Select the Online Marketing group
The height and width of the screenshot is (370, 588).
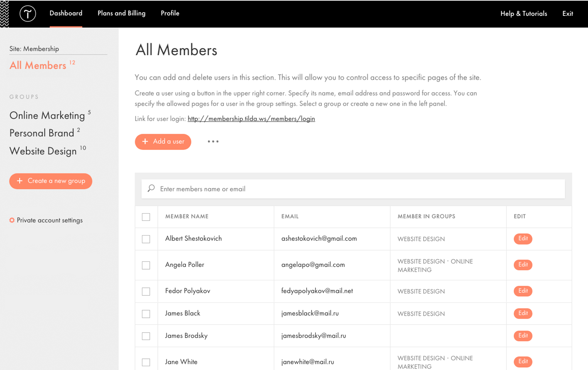click(47, 115)
